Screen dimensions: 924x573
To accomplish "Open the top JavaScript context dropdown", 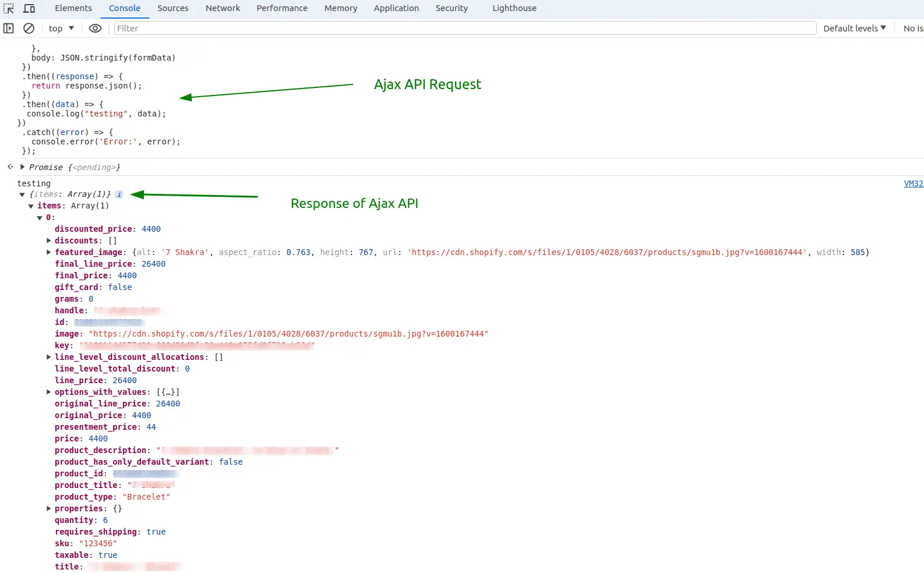I will tap(61, 29).
